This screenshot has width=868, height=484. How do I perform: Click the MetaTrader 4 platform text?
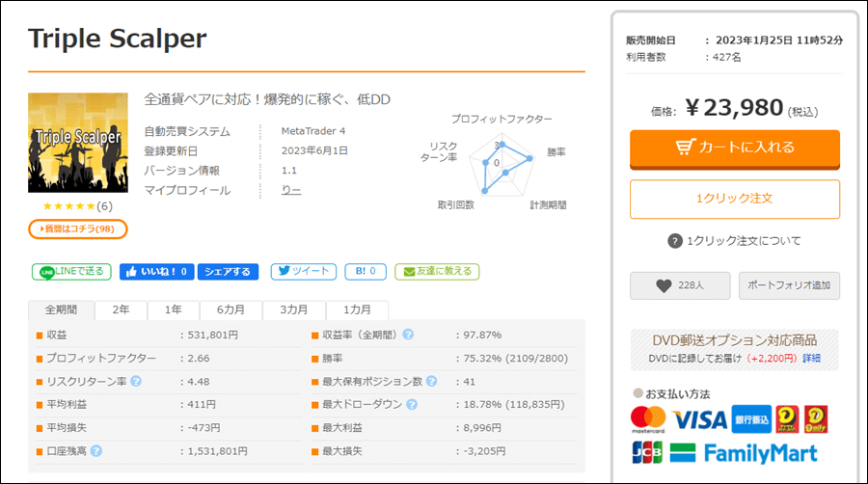[313, 131]
